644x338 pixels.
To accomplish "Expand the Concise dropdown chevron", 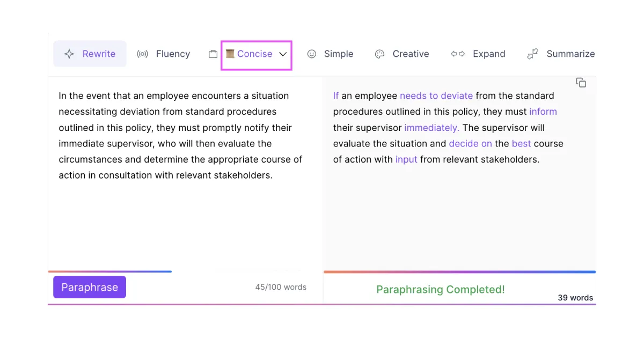I will (283, 54).
